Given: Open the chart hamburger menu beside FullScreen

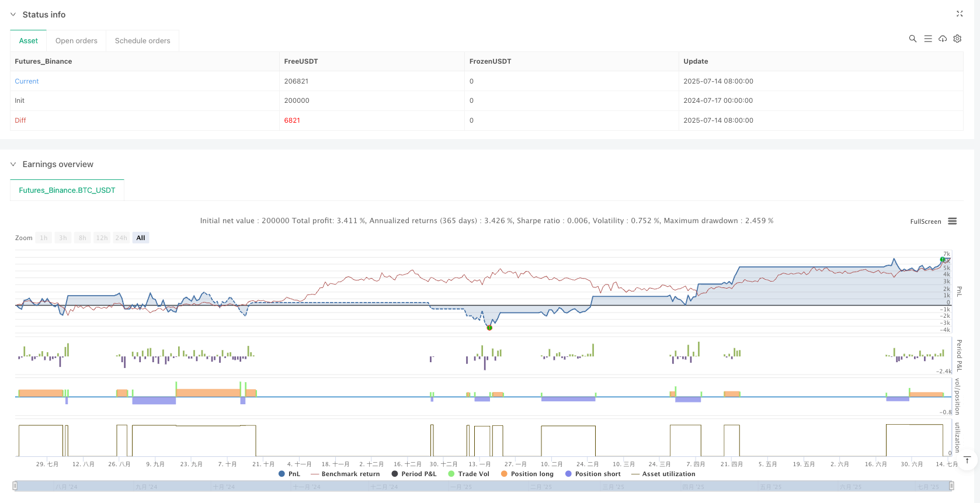Looking at the screenshot, I should click(953, 221).
